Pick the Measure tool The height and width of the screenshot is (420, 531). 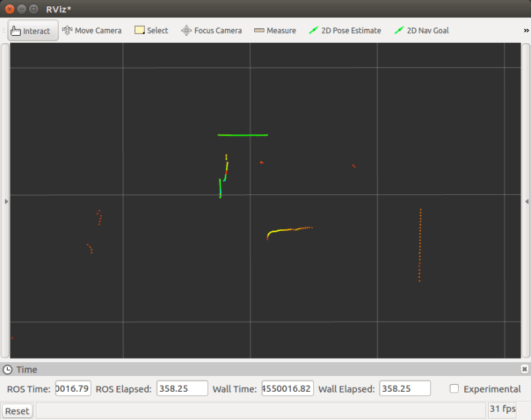(x=275, y=30)
